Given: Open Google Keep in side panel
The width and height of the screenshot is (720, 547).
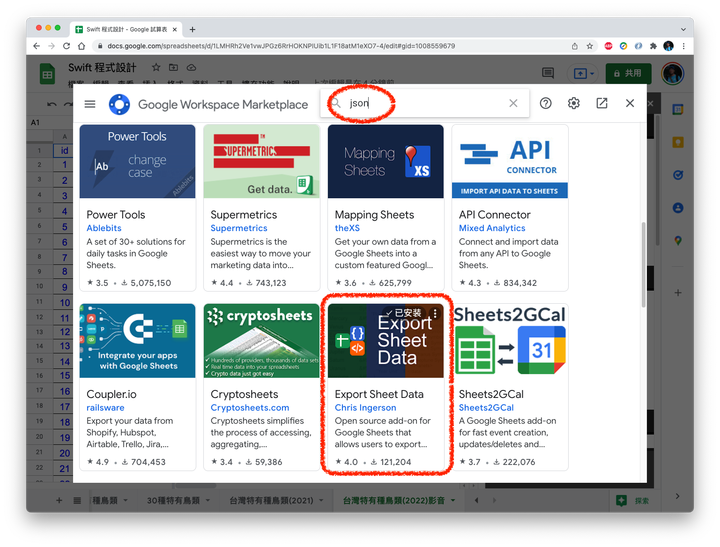Looking at the screenshot, I should tap(678, 142).
